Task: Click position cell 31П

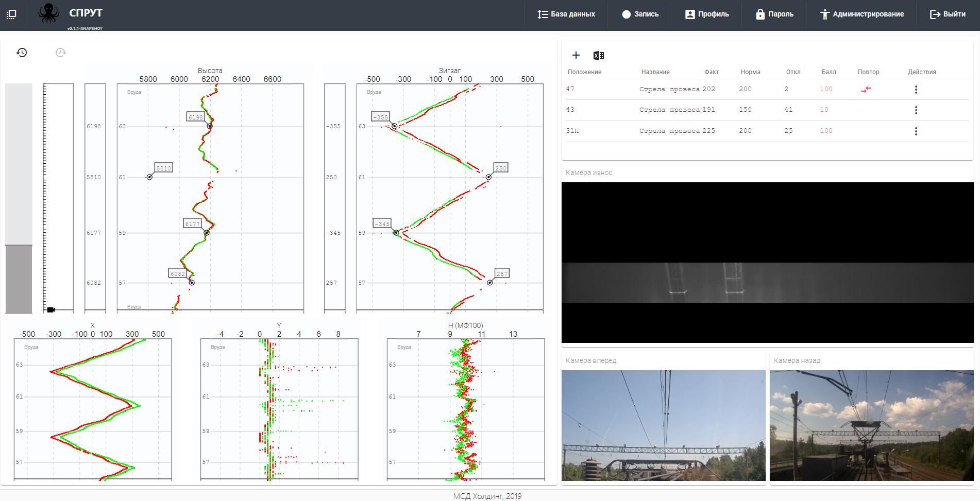Action: point(572,131)
